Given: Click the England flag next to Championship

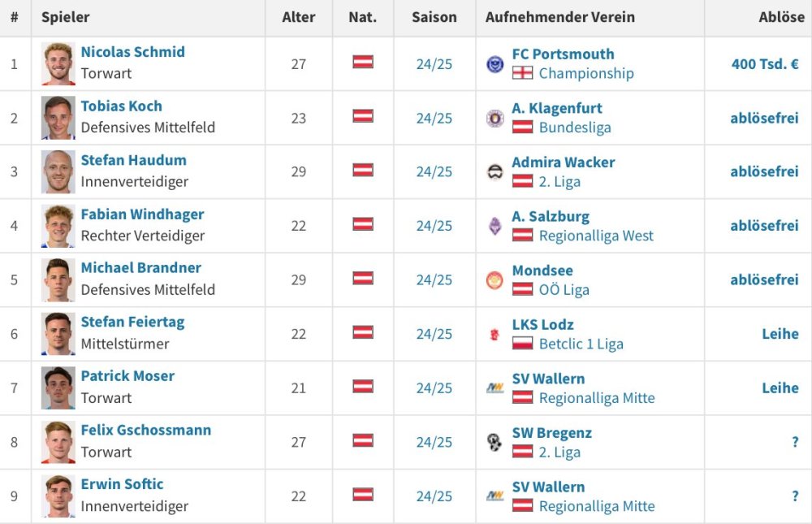Looking at the screenshot, I should coord(522,73).
